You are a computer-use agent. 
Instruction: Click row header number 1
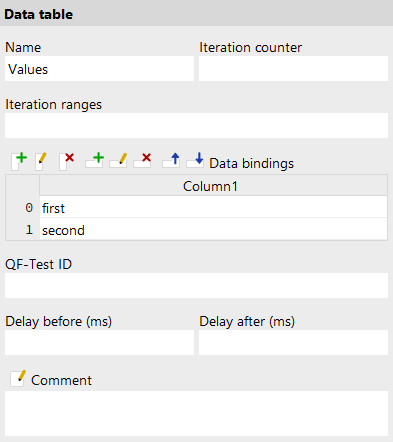23,229
